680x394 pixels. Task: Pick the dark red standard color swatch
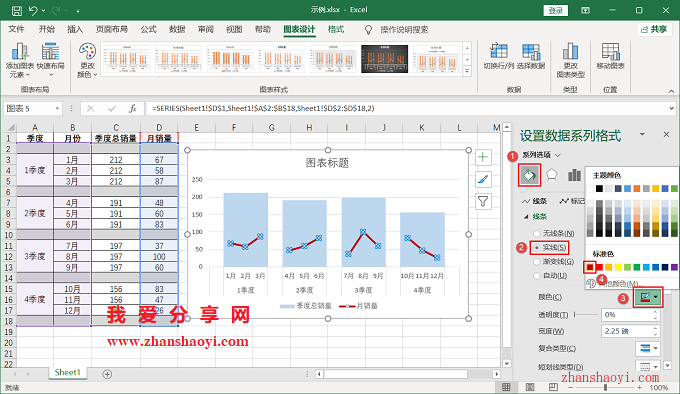coord(589,267)
